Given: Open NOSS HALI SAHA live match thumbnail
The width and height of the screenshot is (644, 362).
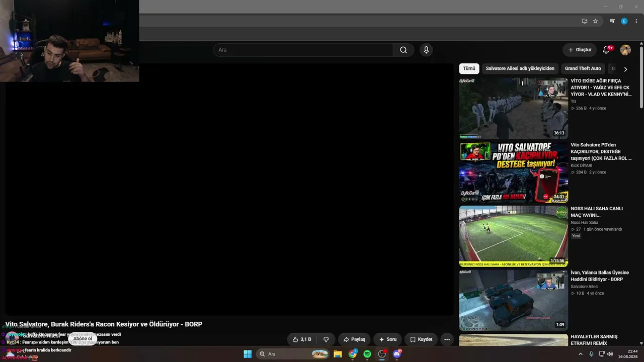Looking at the screenshot, I should (x=513, y=236).
